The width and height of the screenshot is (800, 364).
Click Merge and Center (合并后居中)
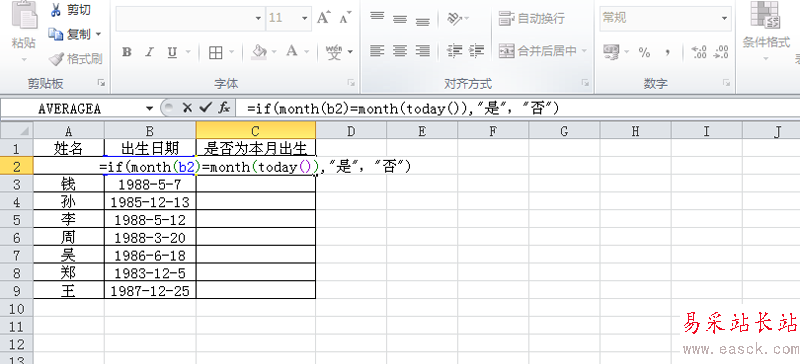coord(538,51)
